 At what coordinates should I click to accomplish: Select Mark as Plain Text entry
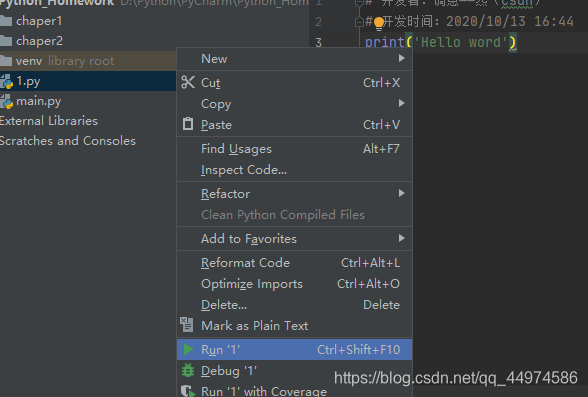coord(294,325)
